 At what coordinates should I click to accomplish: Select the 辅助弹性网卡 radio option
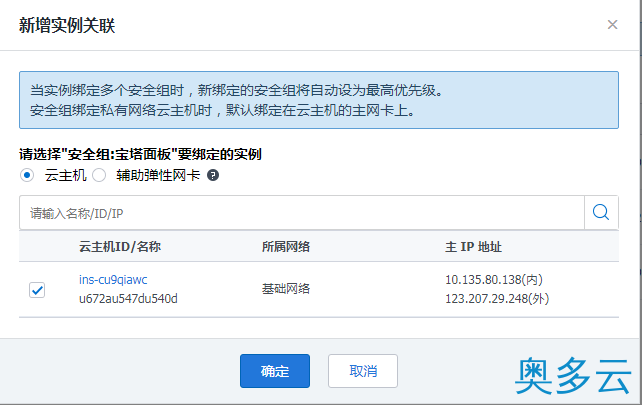click(x=99, y=175)
